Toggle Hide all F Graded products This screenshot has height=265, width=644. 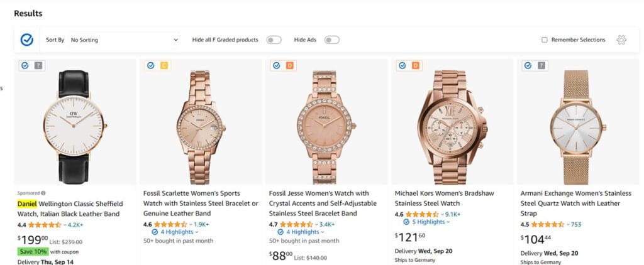coord(274,40)
